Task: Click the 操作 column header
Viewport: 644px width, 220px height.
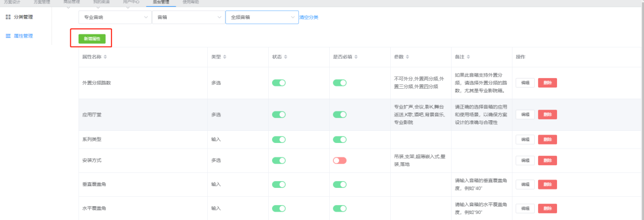Action: 520,57
